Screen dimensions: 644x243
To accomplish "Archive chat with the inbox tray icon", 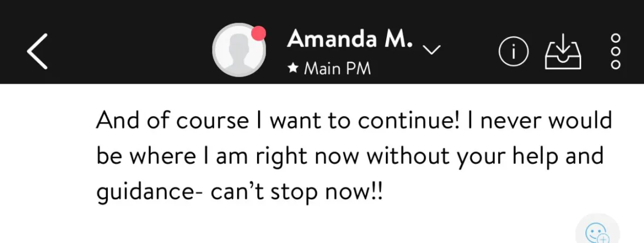I will [x=563, y=52].
